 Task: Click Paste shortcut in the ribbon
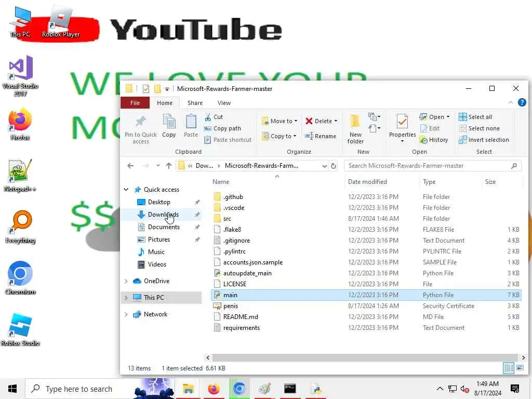(x=228, y=140)
